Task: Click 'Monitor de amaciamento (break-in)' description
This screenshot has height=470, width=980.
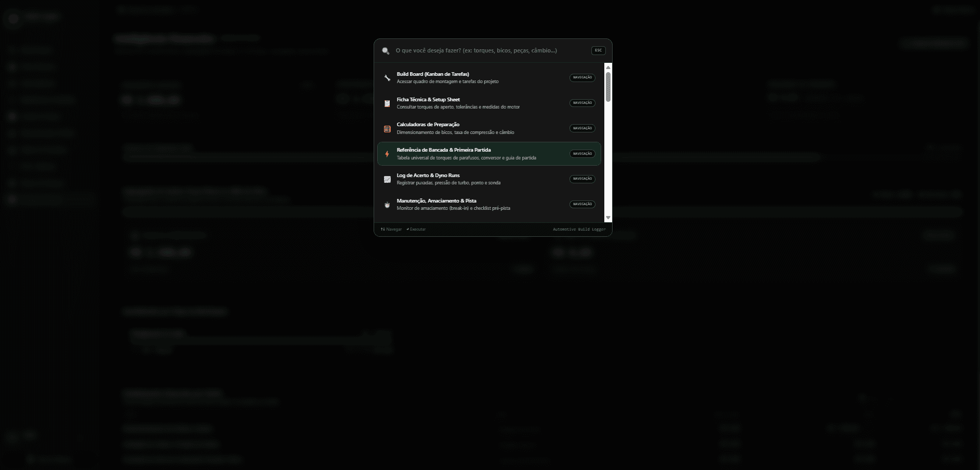Action: (x=453, y=208)
